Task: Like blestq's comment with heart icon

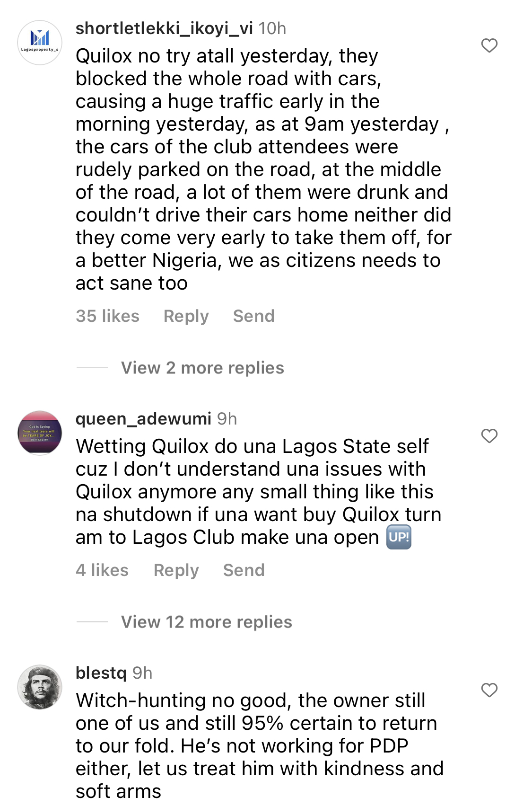Action: pyautogui.click(x=489, y=690)
